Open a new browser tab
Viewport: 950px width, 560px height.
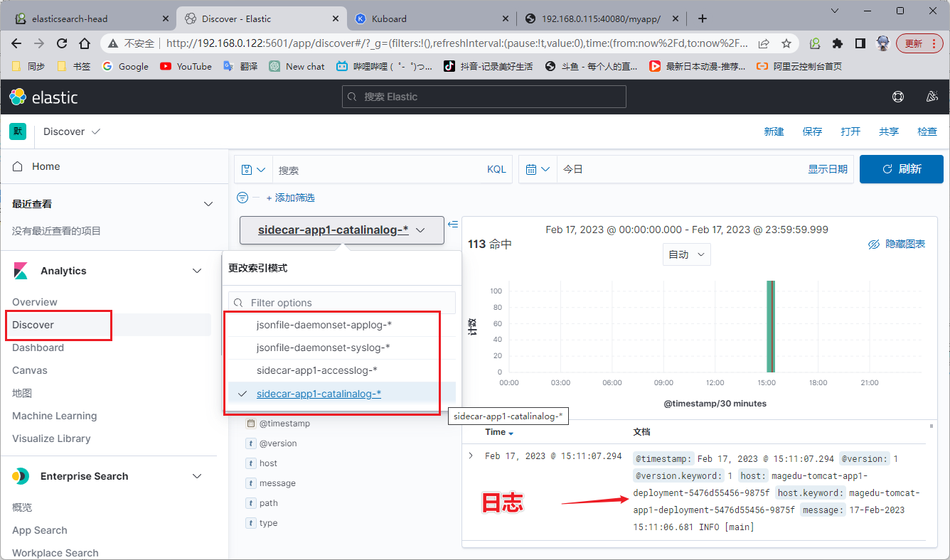coord(703,18)
